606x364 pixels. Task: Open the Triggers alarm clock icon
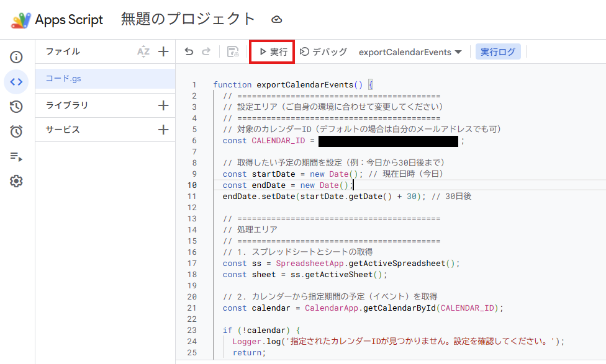[16, 131]
